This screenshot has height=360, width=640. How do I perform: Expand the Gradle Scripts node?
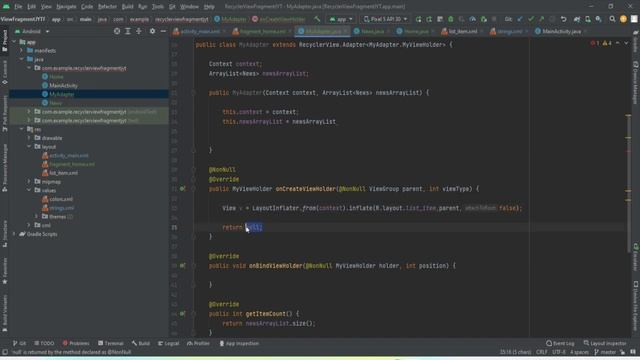14,234
